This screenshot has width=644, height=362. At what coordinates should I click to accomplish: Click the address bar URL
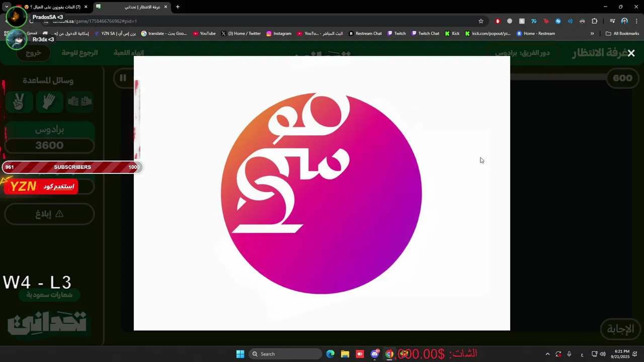click(x=95, y=21)
